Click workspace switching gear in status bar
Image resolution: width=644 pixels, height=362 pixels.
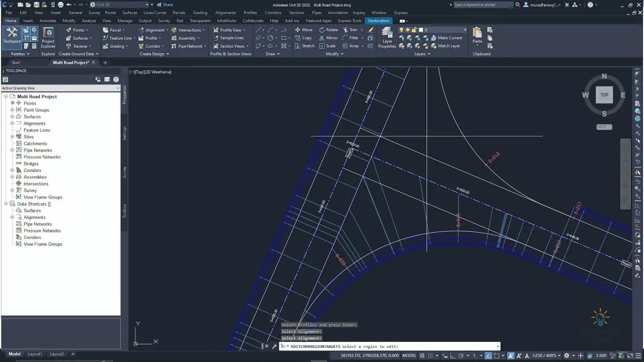point(567,355)
